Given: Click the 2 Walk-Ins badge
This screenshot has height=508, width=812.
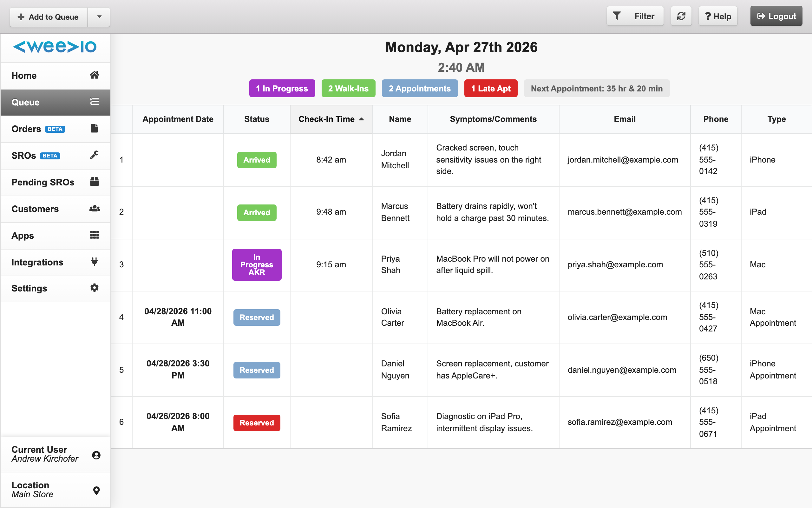Looking at the screenshot, I should (x=348, y=88).
